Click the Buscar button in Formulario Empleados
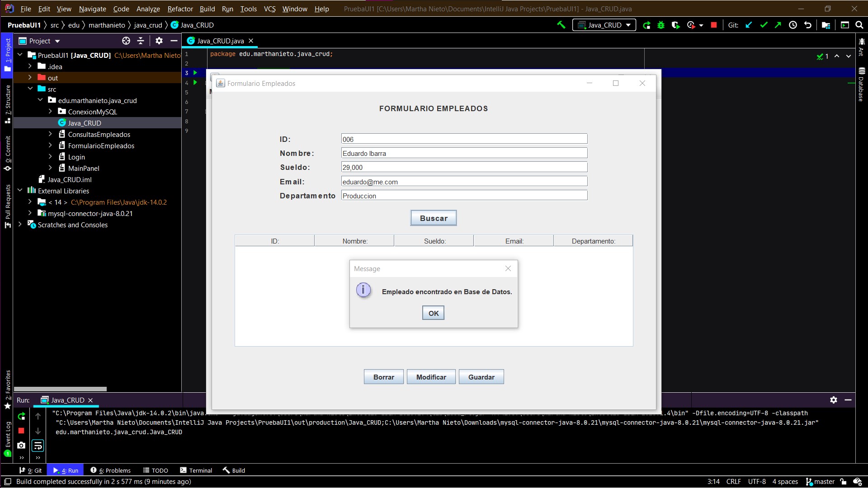This screenshot has height=488, width=868. coord(433,217)
